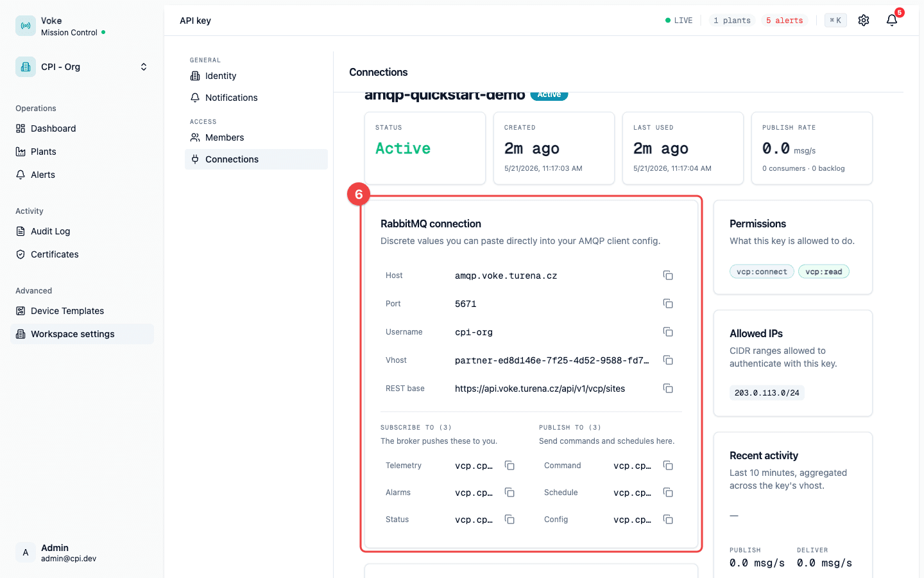Click the Voke logo icon
The width and height of the screenshot is (924, 578).
coord(26,26)
